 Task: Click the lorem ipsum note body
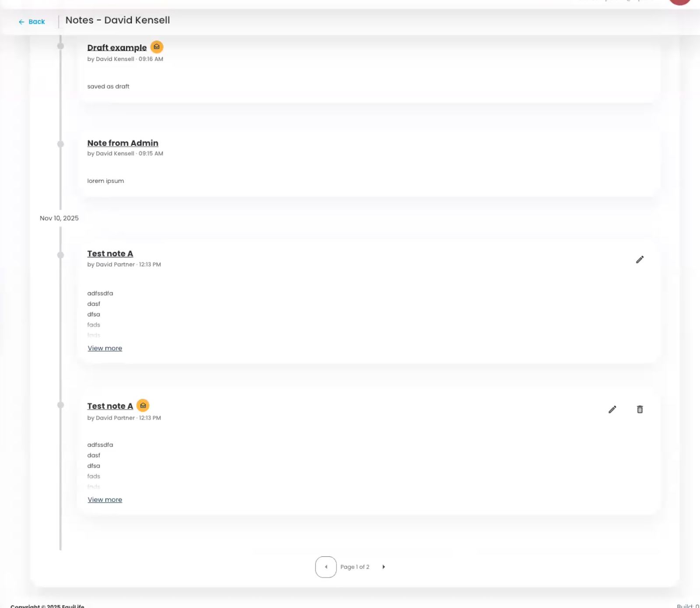[105, 181]
